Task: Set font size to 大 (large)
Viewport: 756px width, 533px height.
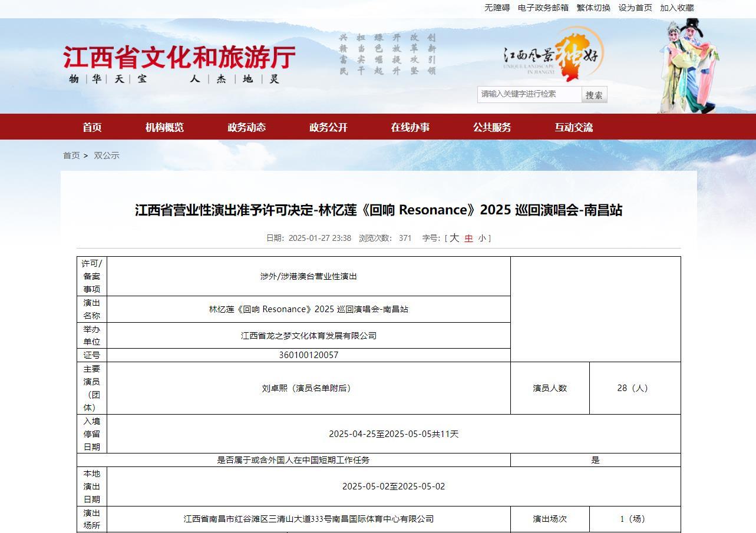Action: 454,238
